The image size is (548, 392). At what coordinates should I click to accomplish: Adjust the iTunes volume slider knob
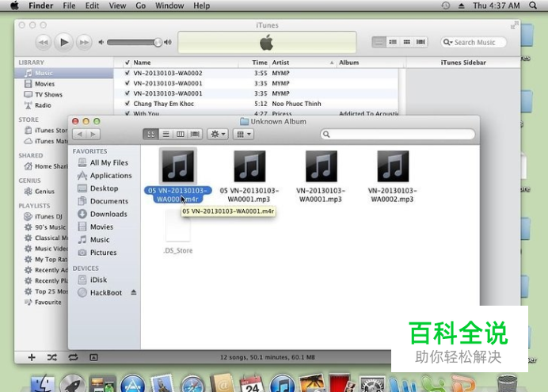point(158,42)
